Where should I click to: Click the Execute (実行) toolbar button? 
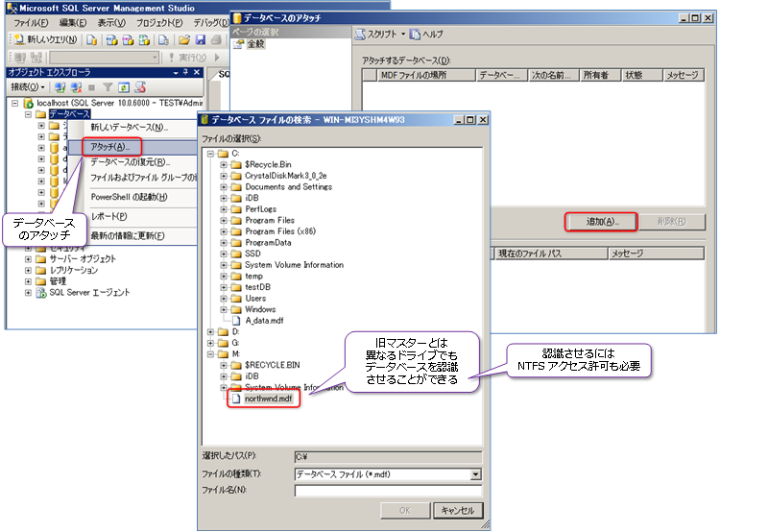pyautogui.click(x=188, y=58)
